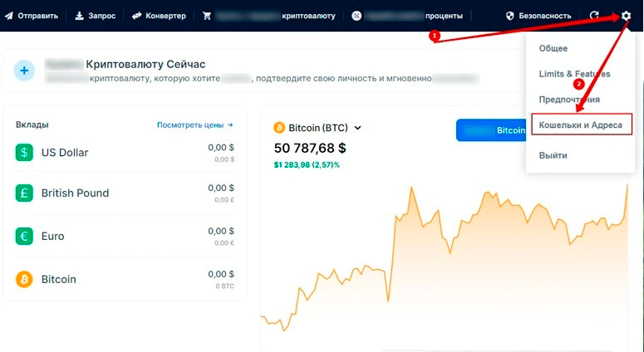The width and height of the screenshot is (644, 352).
Task: Select Кошельки и Адреса menu item
Action: click(x=580, y=125)
